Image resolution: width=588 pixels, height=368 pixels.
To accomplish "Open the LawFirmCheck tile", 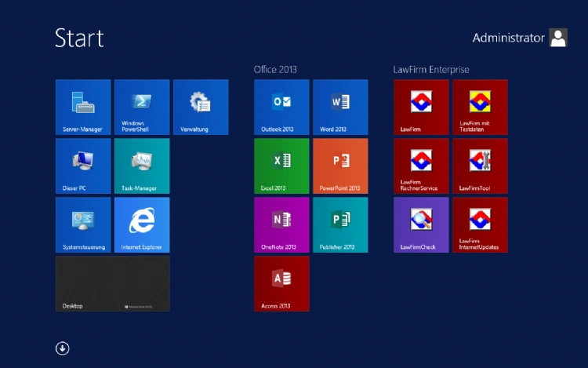I will 421,224.
